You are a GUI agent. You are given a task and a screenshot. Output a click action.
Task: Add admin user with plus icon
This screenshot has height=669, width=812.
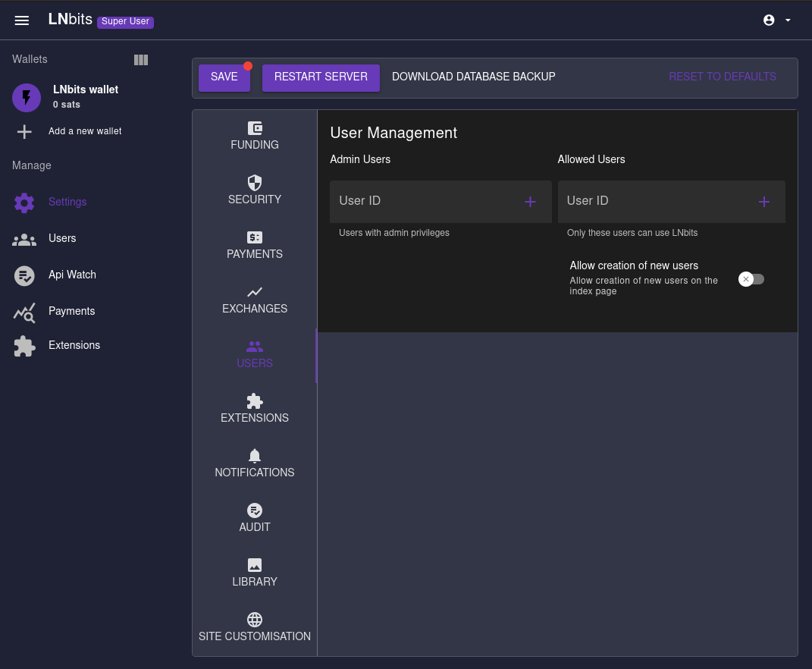(530, 202)
